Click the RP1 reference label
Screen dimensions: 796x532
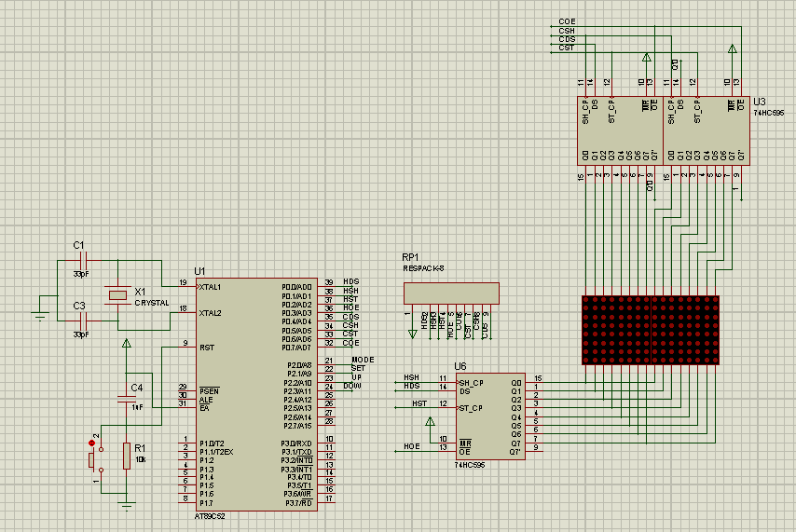pyautogui.click(x=410, y=257)
